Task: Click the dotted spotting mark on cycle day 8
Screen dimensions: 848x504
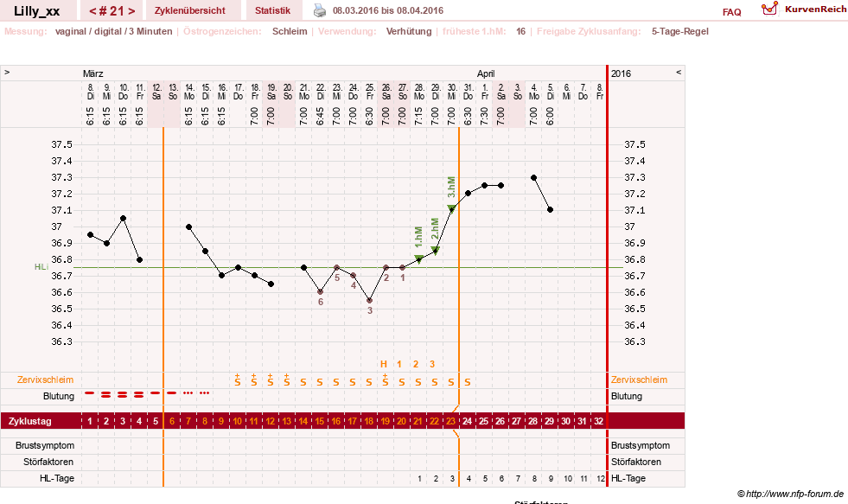Action: (204, 393)
